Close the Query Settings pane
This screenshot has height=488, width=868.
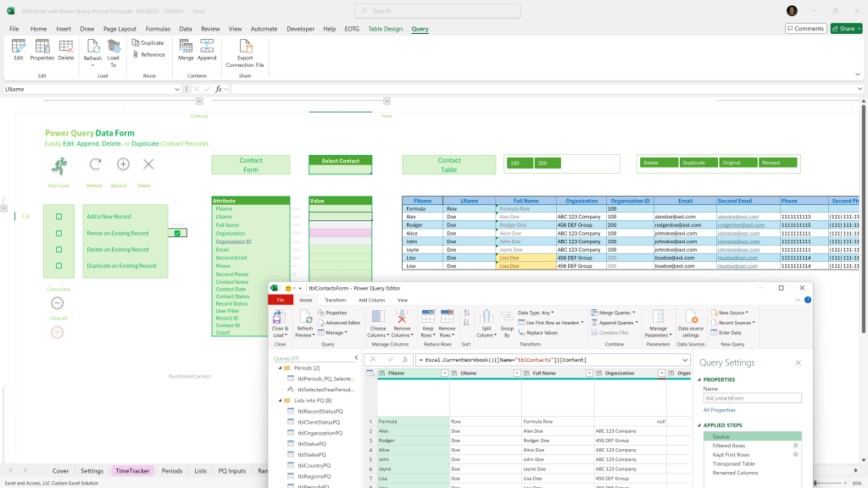798,363
